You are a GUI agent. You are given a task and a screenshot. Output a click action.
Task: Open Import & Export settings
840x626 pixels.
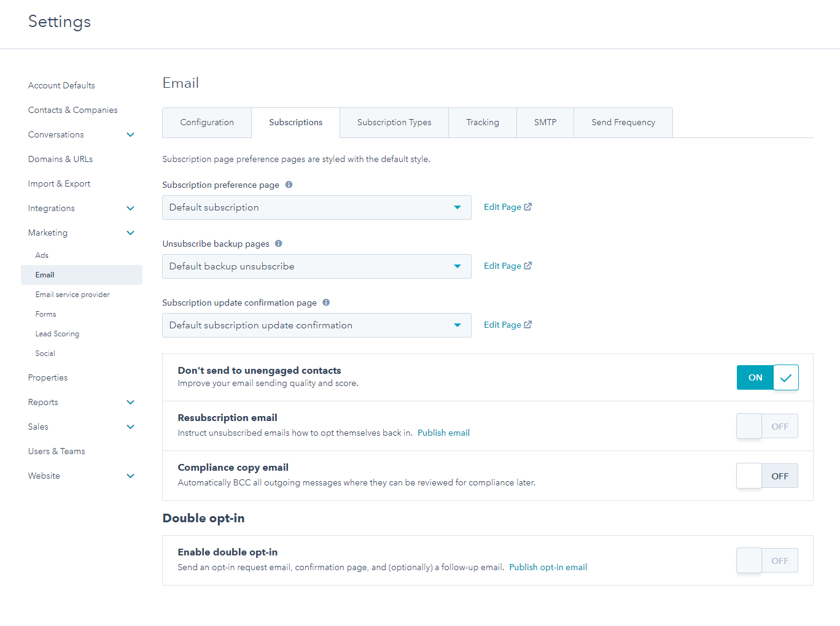click(x=59, y=184)
